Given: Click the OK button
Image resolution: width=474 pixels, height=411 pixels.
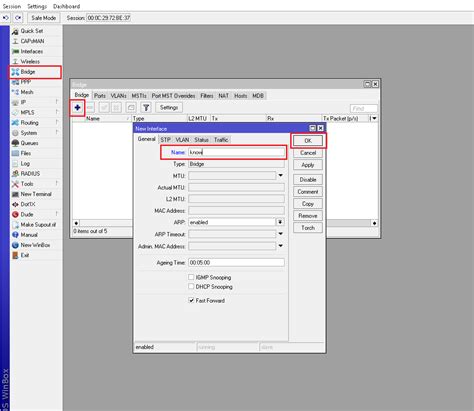Looking at the screenshot, I should tap(308, 141).
